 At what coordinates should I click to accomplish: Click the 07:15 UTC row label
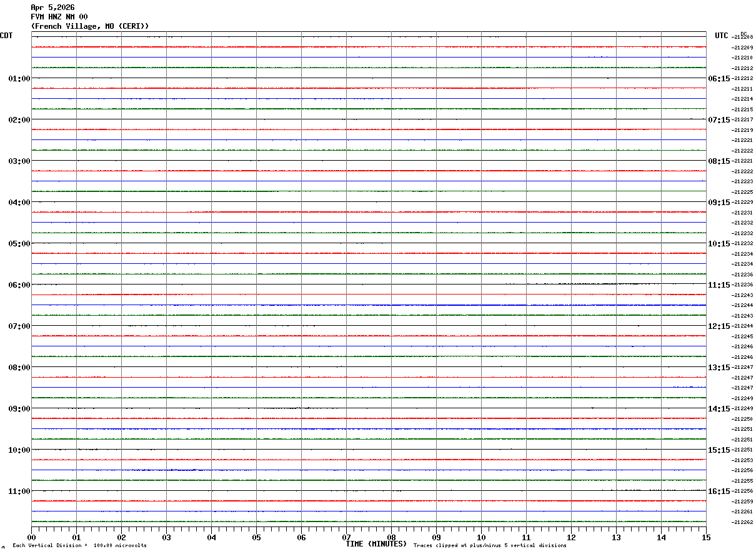719,120
